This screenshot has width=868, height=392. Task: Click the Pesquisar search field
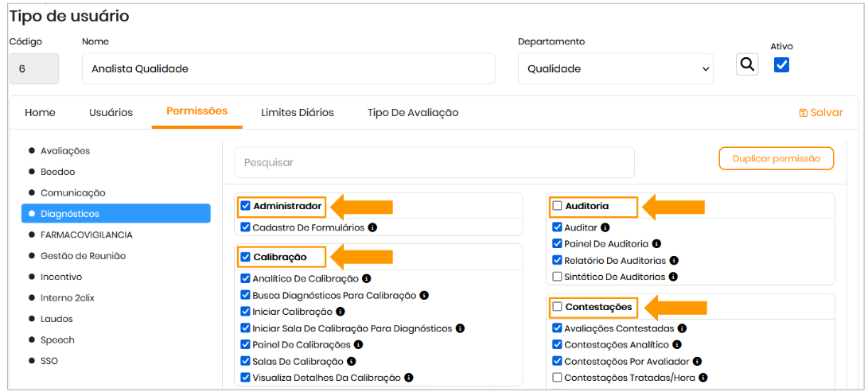click(434, 162)
